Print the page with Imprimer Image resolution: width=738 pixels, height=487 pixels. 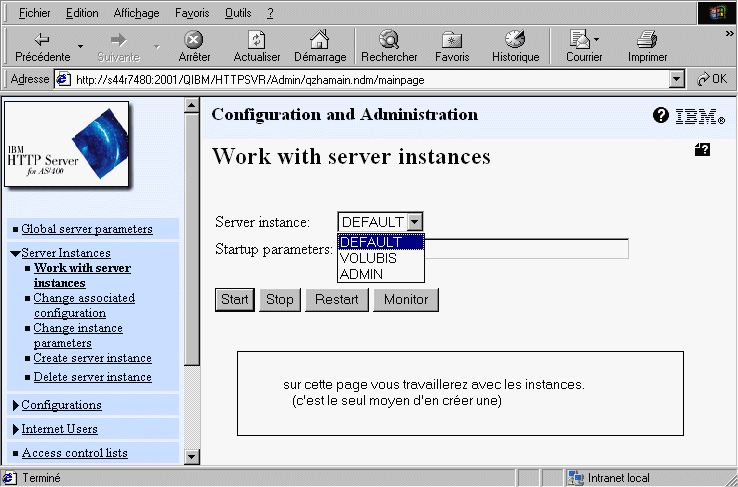point(647,47)
